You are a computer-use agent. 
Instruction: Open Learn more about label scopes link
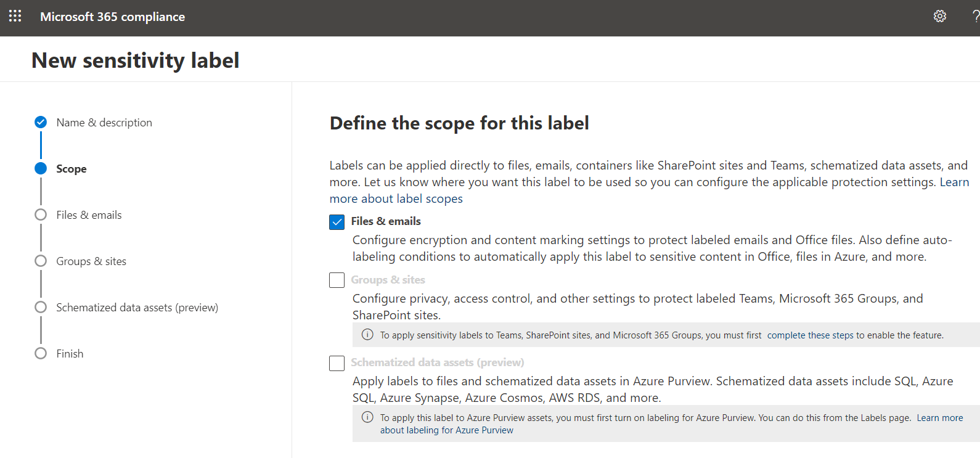tap(396, 199)
